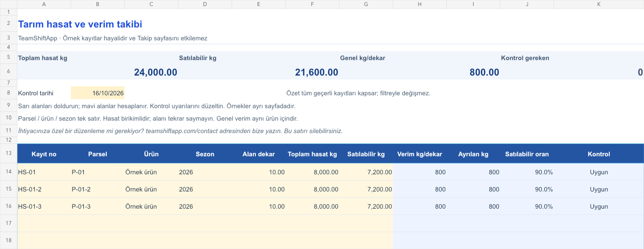
Task: Click the 'Kontrol tarihi' label cell
Action: [44, 93]
